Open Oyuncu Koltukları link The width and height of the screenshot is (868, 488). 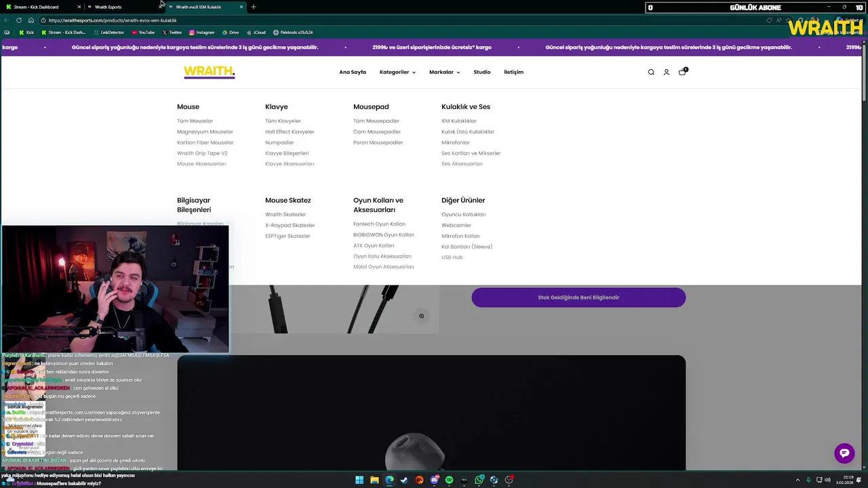tap(464, 214)
